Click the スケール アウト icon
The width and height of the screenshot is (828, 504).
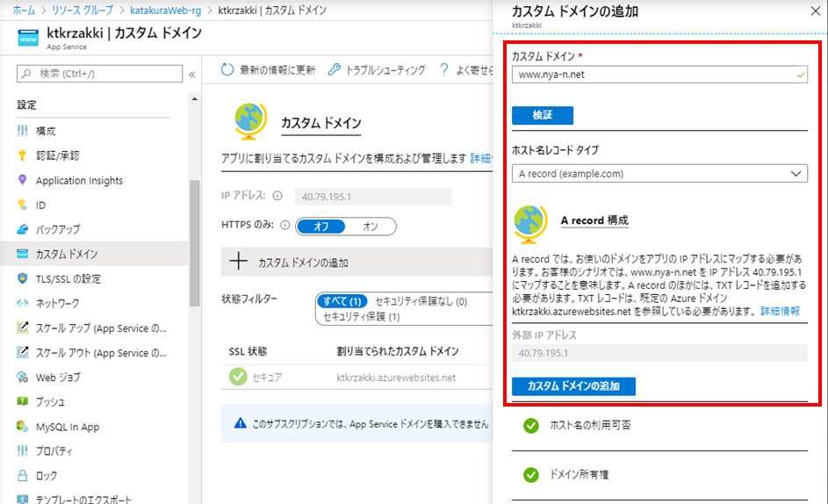(22, 352)
